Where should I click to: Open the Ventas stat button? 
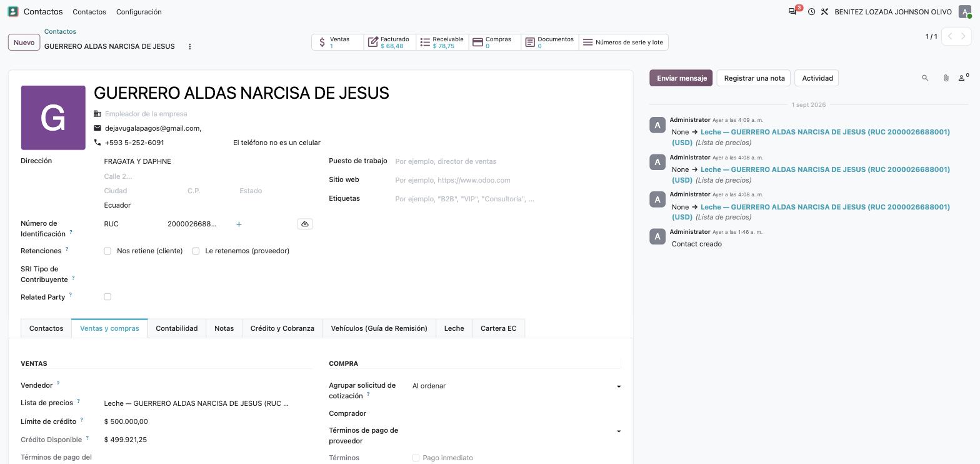(x=337, y=43)
